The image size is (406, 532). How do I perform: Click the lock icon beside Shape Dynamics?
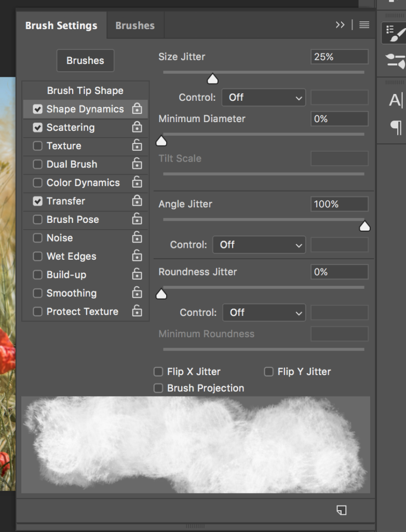tap(137, 109)
